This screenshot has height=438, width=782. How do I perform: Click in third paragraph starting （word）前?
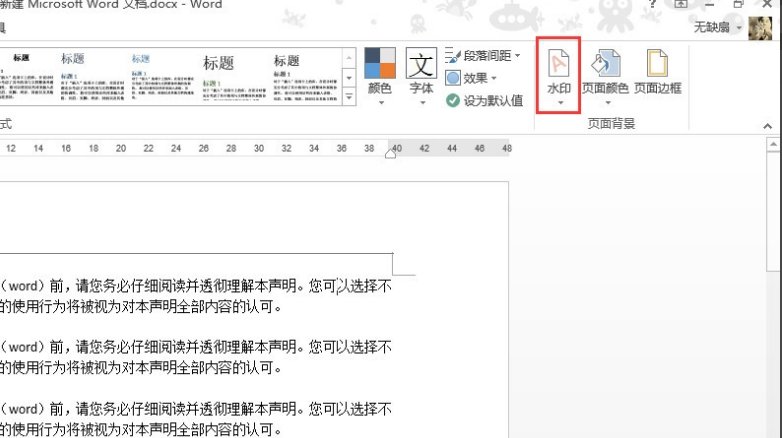(x=196, y=409)
